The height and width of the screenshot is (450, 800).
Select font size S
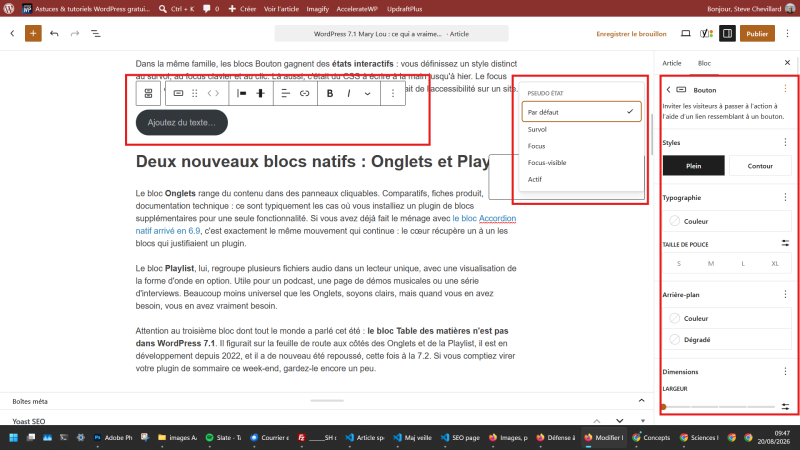pyautogui.click(x=679, y=264)
